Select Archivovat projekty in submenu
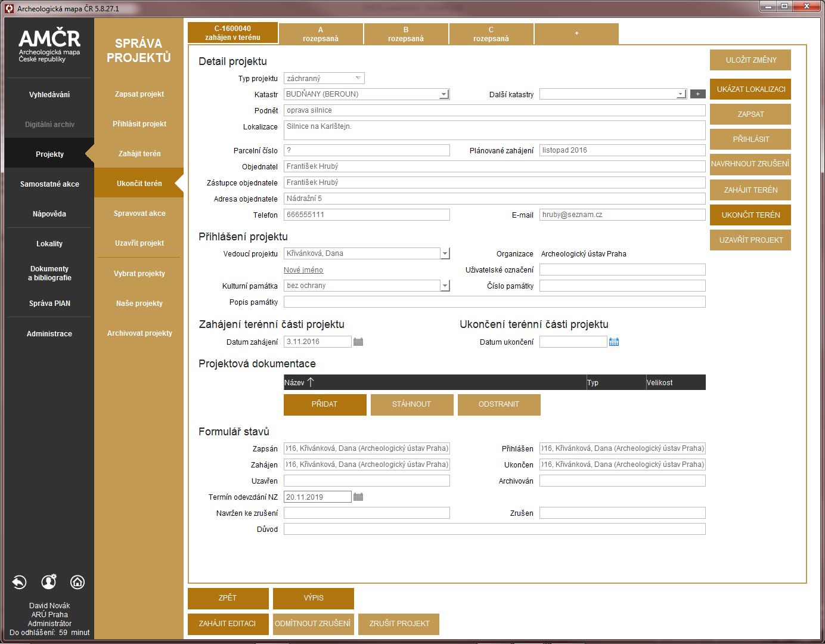 click(x=139, y=333)
